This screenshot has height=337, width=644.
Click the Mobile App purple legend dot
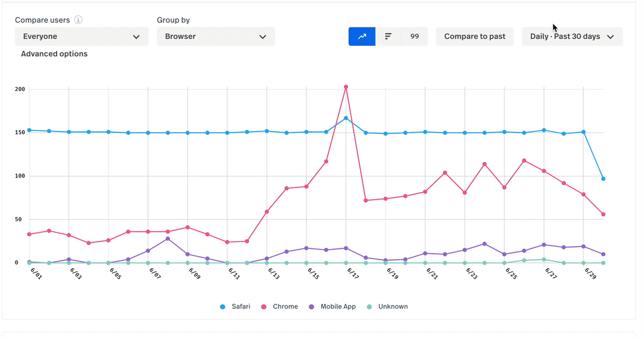click(x=312, y=307)
